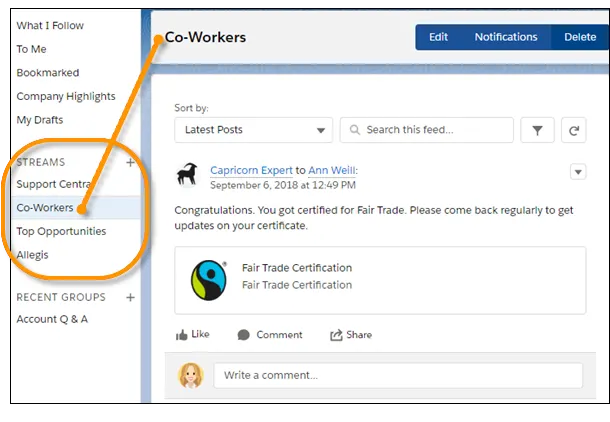Click the thumbs-up Like icon
Image resolution: width=610 pixels, height=422 pixels.
181,335
